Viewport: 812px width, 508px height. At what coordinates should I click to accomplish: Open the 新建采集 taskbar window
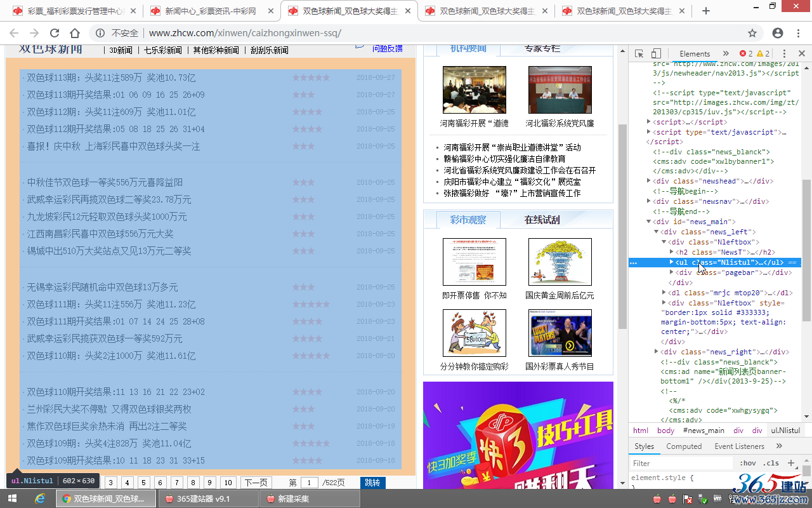click(x=310, y=498)
